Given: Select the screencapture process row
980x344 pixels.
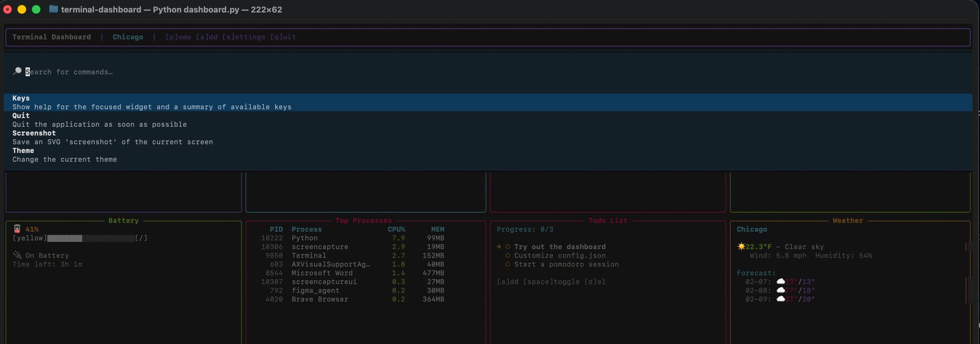Looking at the screenshot, I should (x=352, y=247).
